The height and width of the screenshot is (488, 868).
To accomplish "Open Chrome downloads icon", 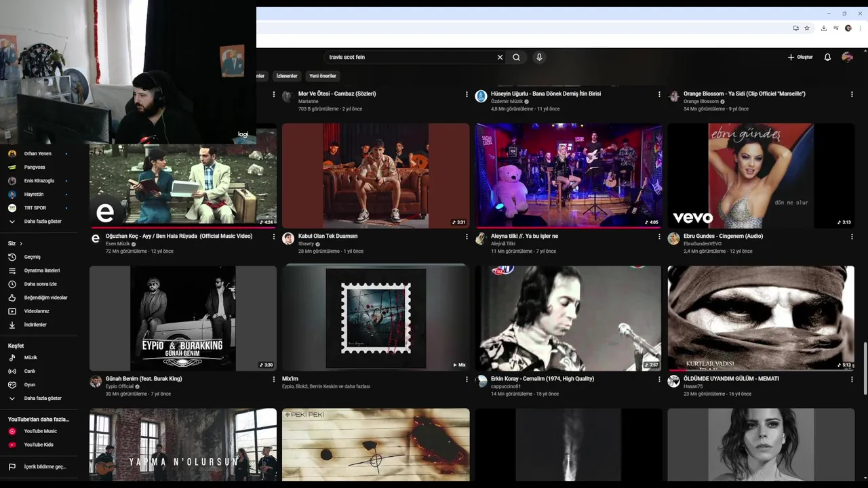I will 823,28.
